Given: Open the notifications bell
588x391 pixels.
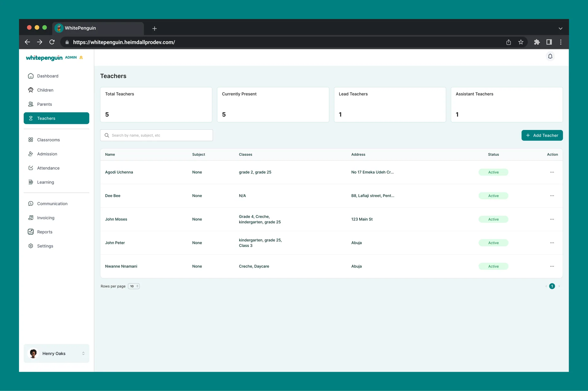Looking at the screenshot, I should 550,56.
